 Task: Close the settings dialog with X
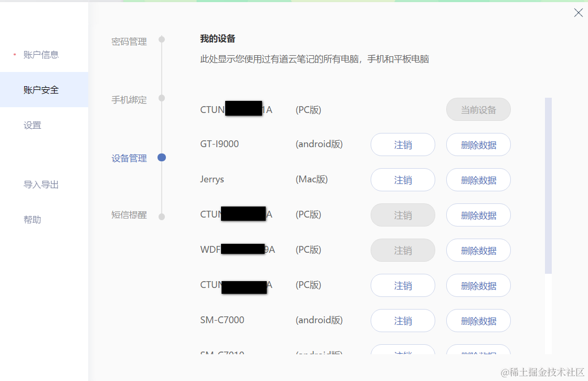click(578, 13)
